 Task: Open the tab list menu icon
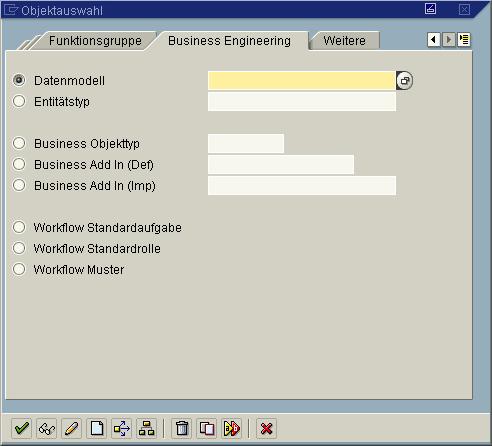point(464,40)
